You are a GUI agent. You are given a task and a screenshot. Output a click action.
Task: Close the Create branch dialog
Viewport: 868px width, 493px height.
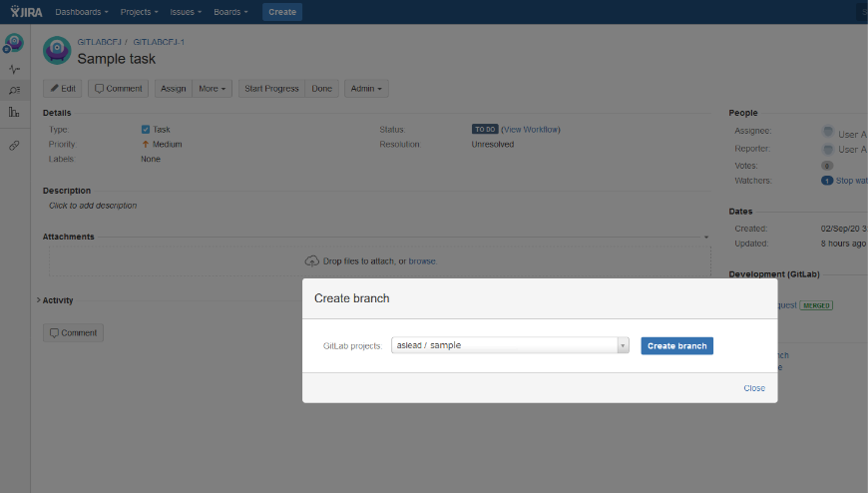(754, 388)
